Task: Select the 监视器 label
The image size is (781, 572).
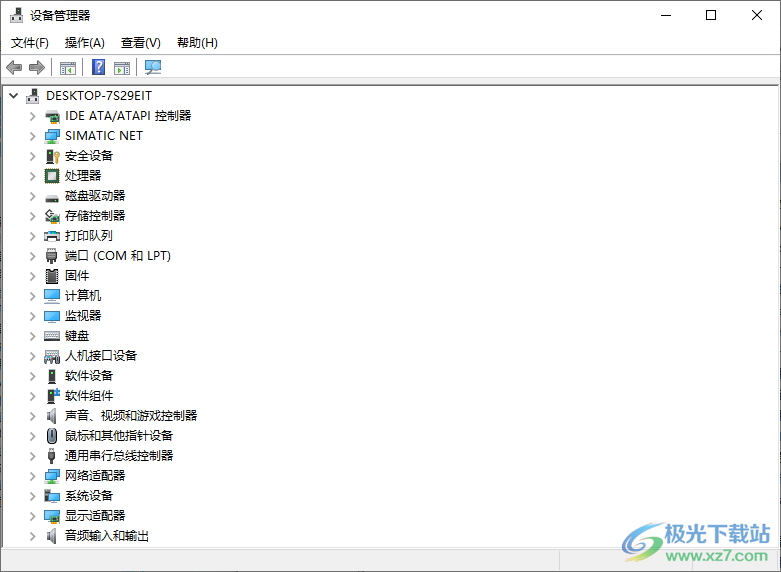Action: tap(83, 315)
